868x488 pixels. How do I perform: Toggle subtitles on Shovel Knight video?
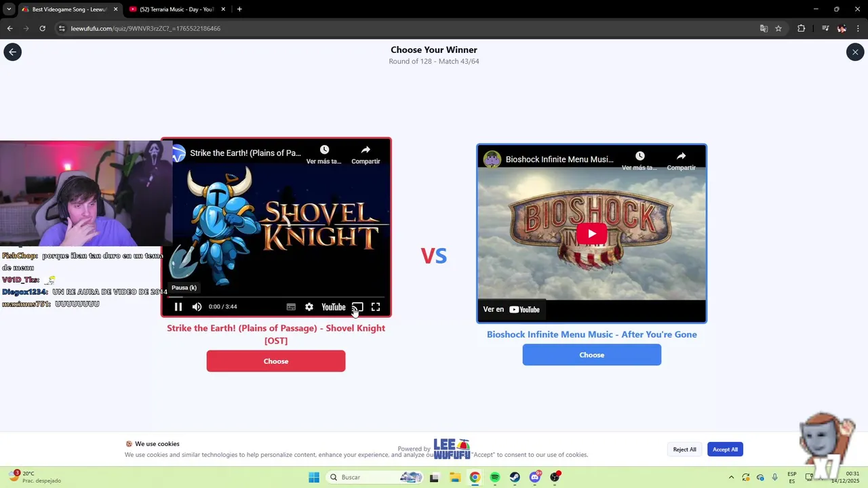(x=291, y=307)
